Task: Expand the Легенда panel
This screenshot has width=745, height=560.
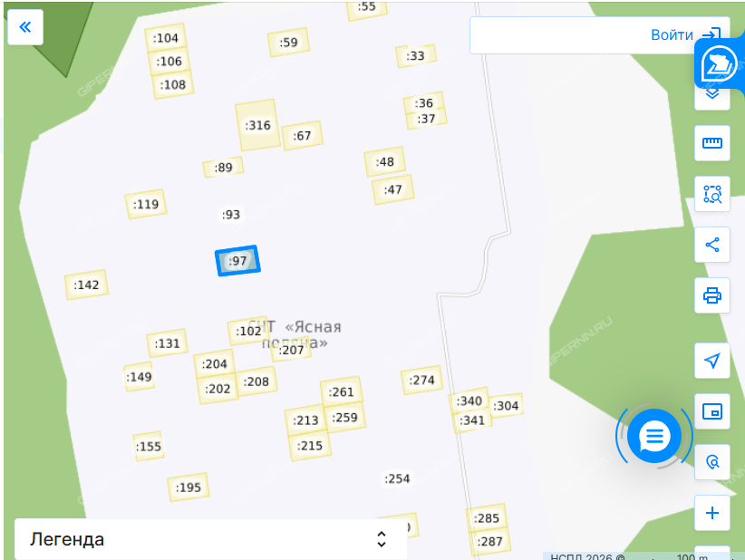Action: (x=210, y=539)
